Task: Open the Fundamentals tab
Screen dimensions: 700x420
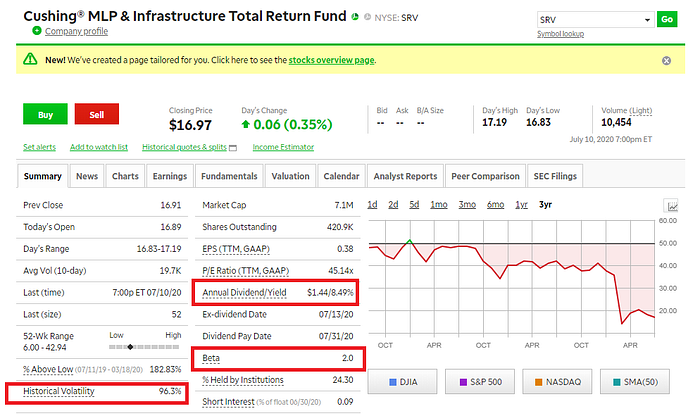Action: tap(229, 176)
